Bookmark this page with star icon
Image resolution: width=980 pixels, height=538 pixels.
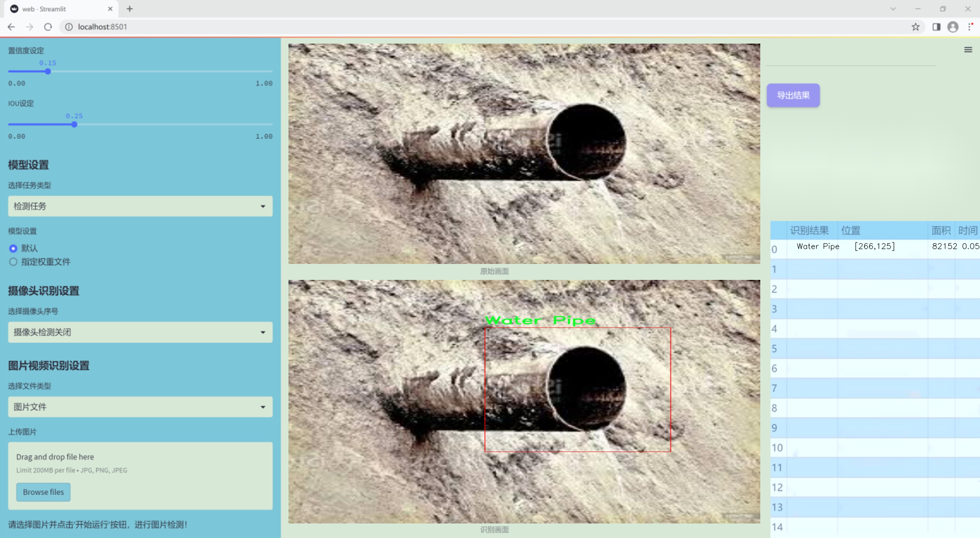pos(915,27)
